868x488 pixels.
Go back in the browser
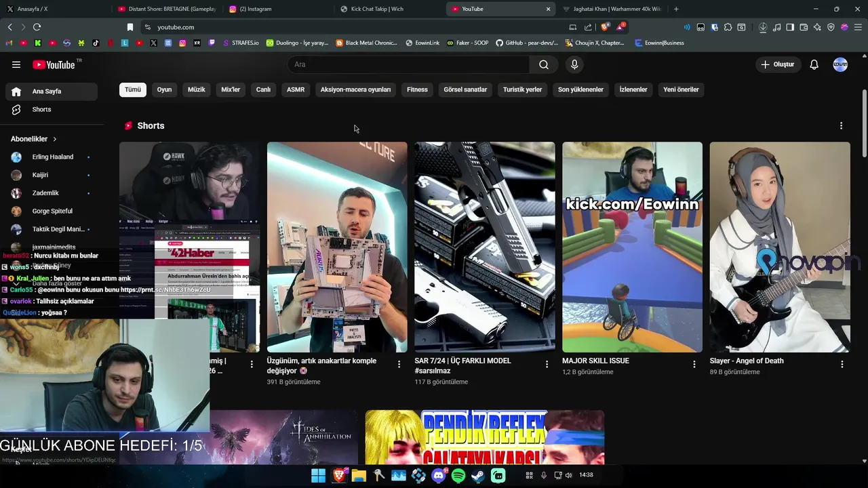9,27
